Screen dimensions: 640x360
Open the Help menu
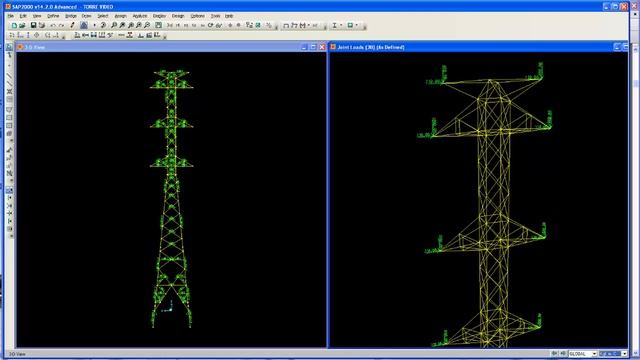point(229,16)
